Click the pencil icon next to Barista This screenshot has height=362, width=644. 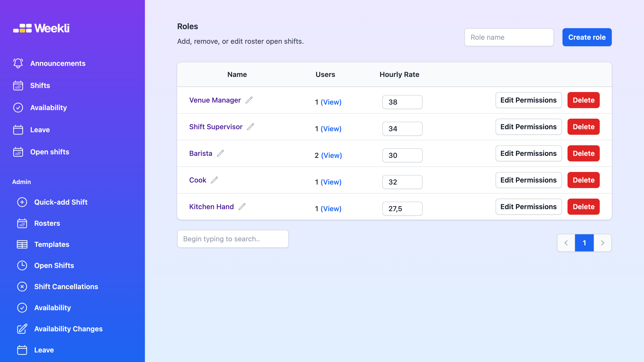pyautogui.click(x=220, y=153)
